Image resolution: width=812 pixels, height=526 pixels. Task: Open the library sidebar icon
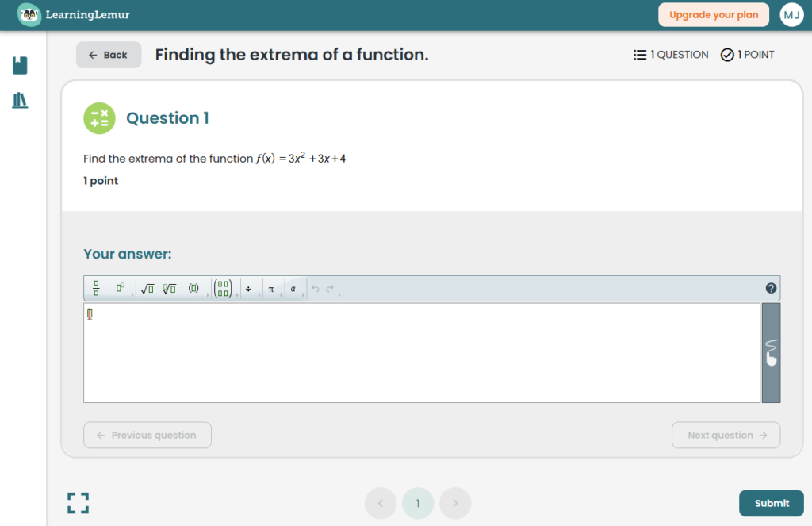pos(20,101)
